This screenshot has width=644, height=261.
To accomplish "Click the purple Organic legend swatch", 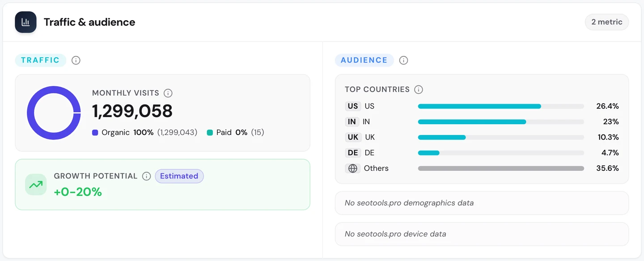I will pos(95,133).
